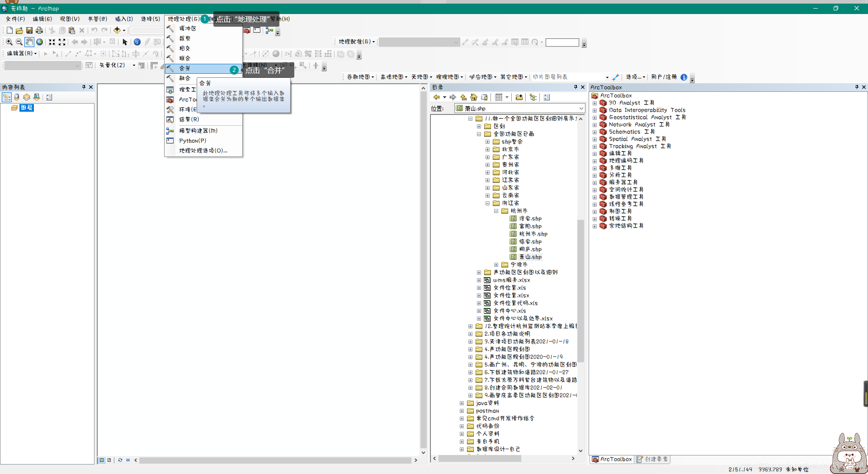Click the Full Extent globe icon
This screenshot has height=474, width=868.
tap(40, 42)
